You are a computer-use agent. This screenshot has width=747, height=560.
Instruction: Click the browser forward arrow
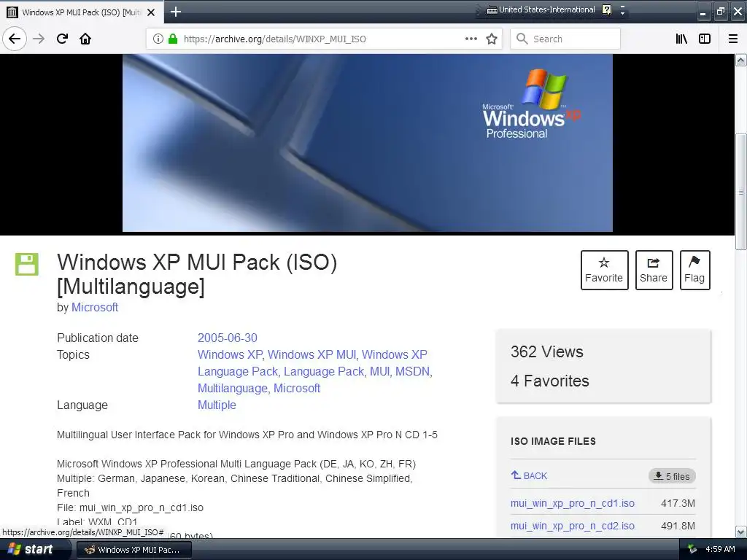tap(39, 39)
